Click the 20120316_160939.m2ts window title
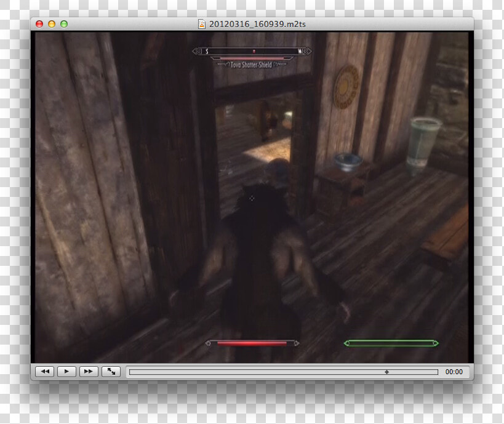The height and width of the screenshot is (424, 504). click(x=257, y=24)
